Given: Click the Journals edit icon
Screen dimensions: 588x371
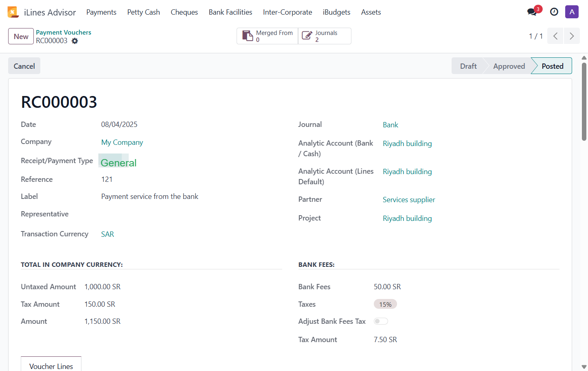Looking at the screenshot, I should (307, 36).
